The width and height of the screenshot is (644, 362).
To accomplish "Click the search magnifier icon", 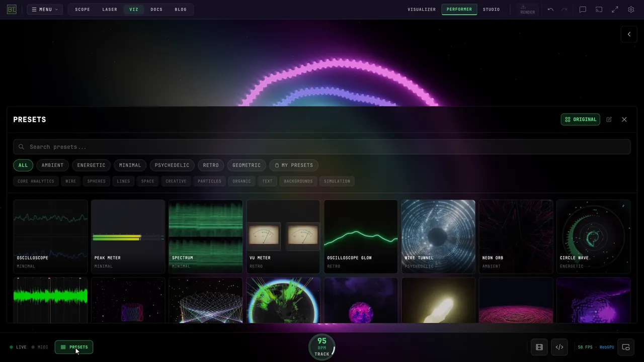I will [x=21, y=147].
